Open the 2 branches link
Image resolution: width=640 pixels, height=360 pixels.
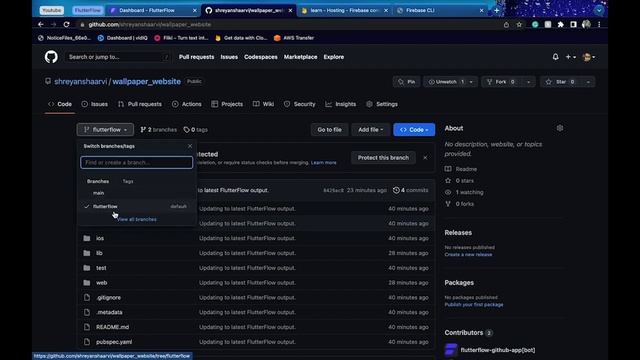(x=158, y=129)
